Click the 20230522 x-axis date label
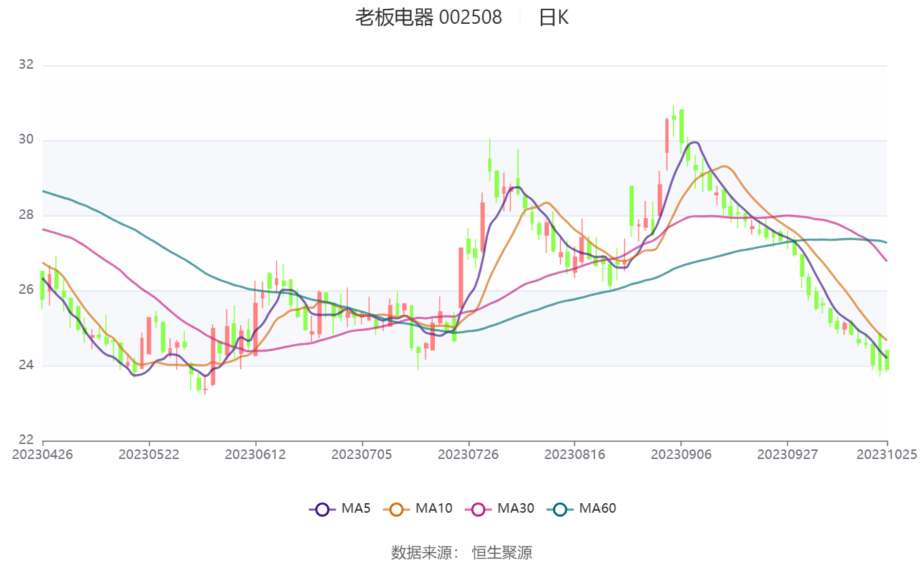 149,454
